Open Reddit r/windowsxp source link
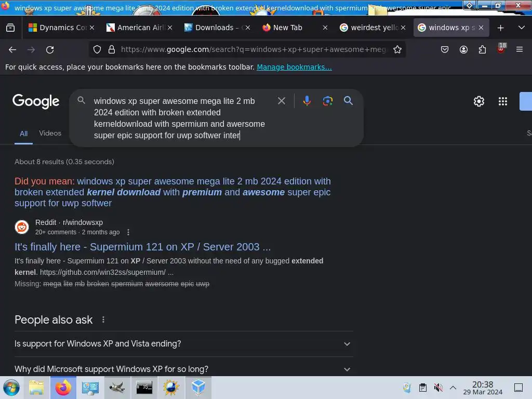The image size is (532, 399). point(69,222)
